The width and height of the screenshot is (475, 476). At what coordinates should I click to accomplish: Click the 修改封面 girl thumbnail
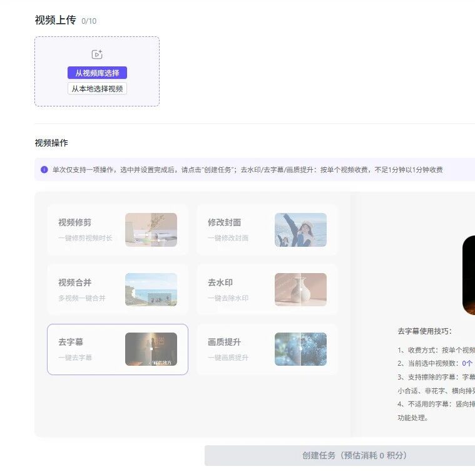[x=300, y=230]
